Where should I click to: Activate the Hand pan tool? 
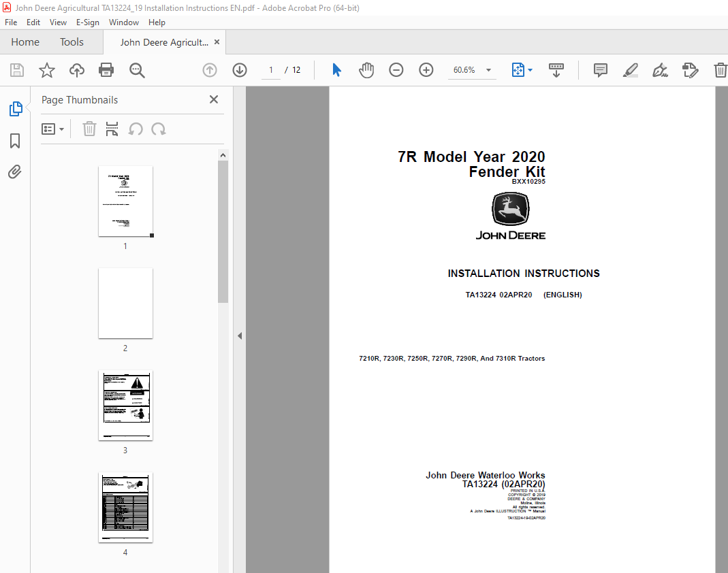[x=366, y=70]
